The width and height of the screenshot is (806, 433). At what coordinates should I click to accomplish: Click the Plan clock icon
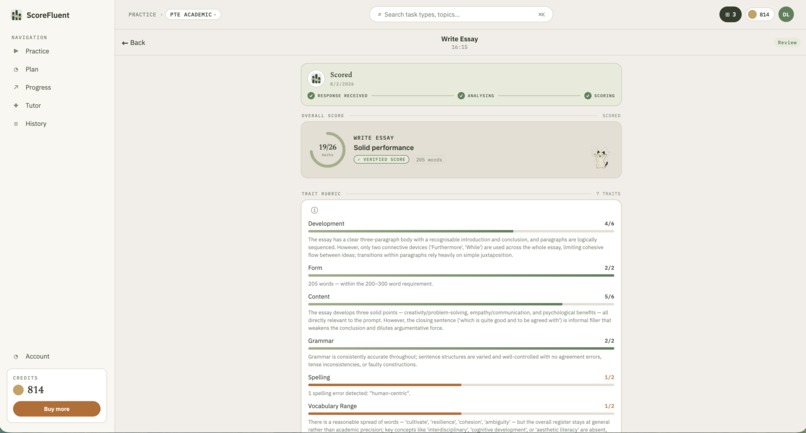click(x=16, y=69)
